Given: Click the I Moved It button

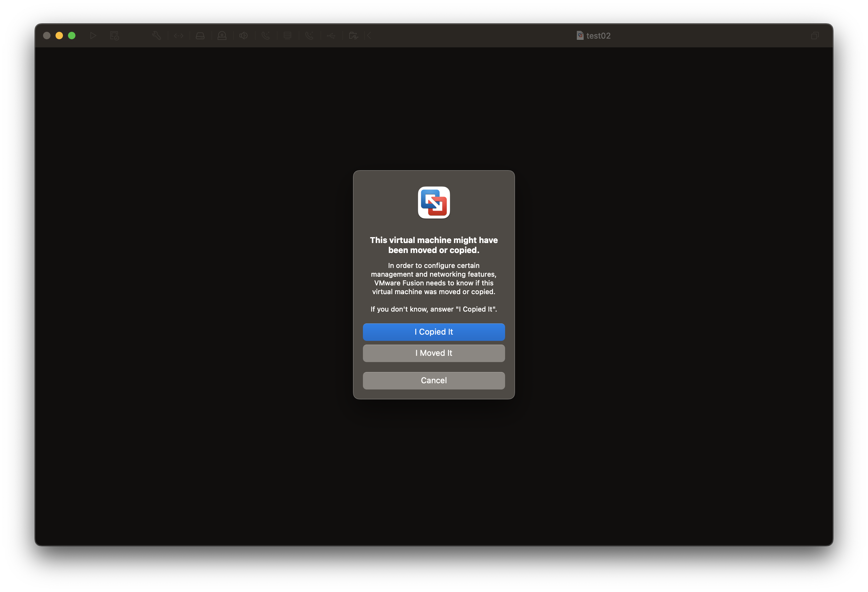Looking at the screenshot, I should coord(434,353).
